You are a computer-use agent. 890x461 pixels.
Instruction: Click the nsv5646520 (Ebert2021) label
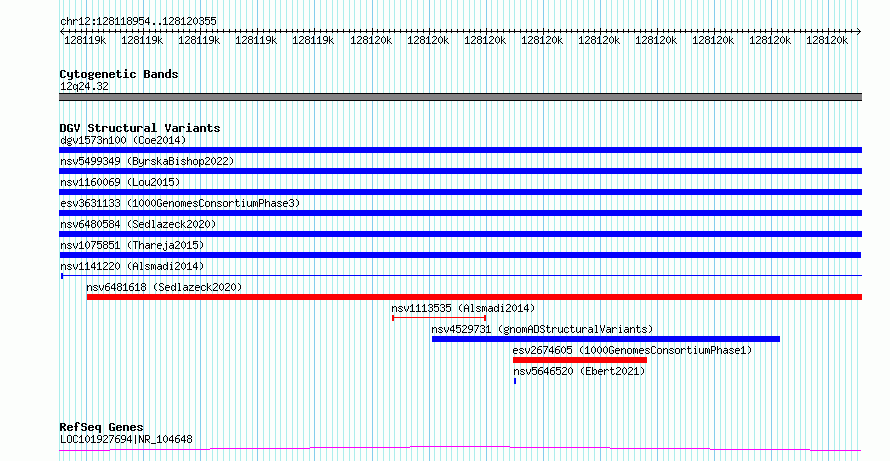point(579,371)
